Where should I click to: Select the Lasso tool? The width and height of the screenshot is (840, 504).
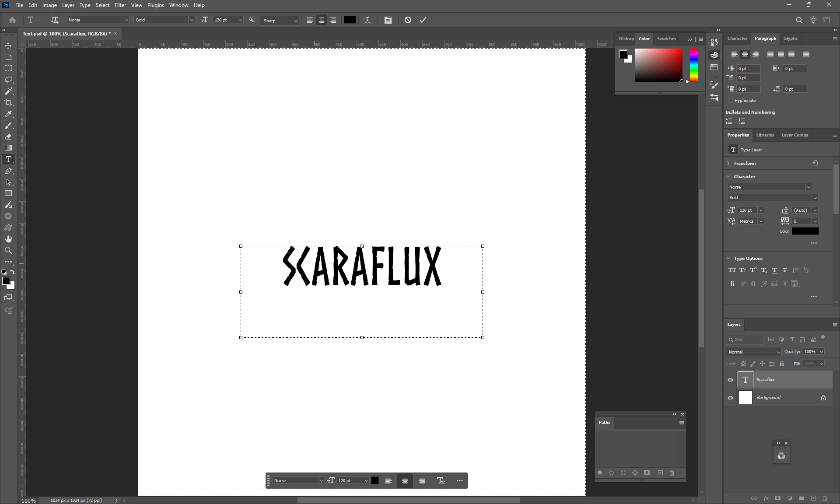click(8, 80)
